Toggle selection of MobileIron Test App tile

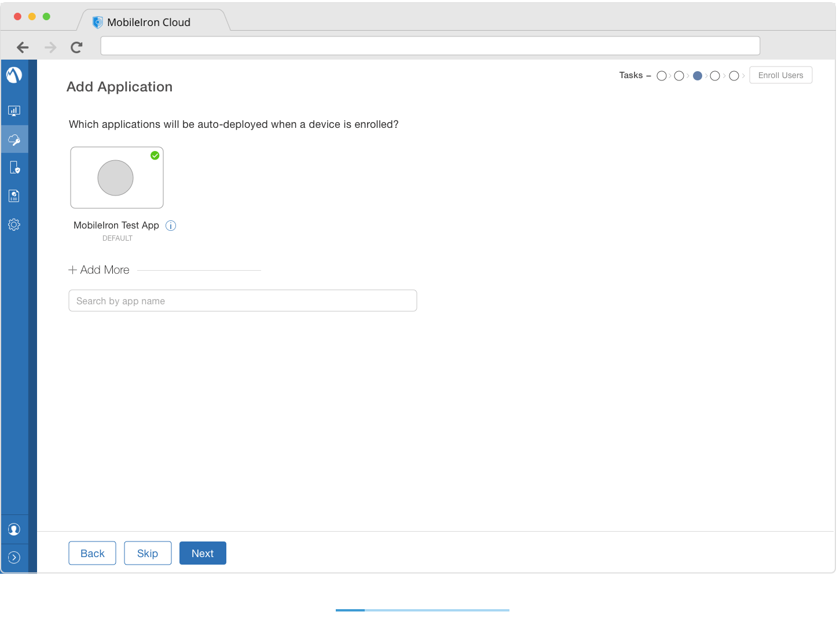click(116, 178)
